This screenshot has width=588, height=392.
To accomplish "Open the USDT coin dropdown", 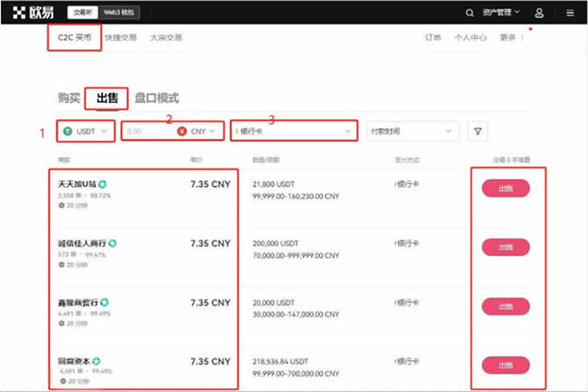I will [86, 132].
